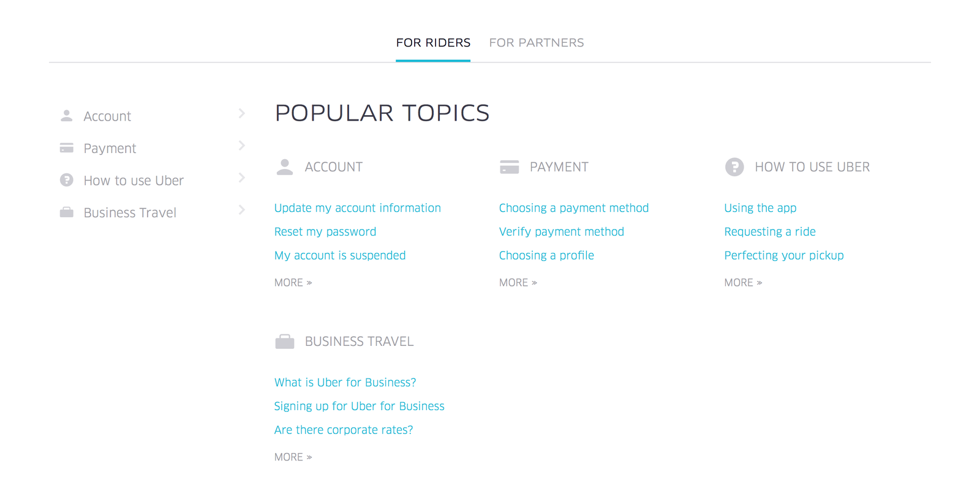
Task: Click the credit card icon beside PAYMENT heading
Action: [509, 167]
